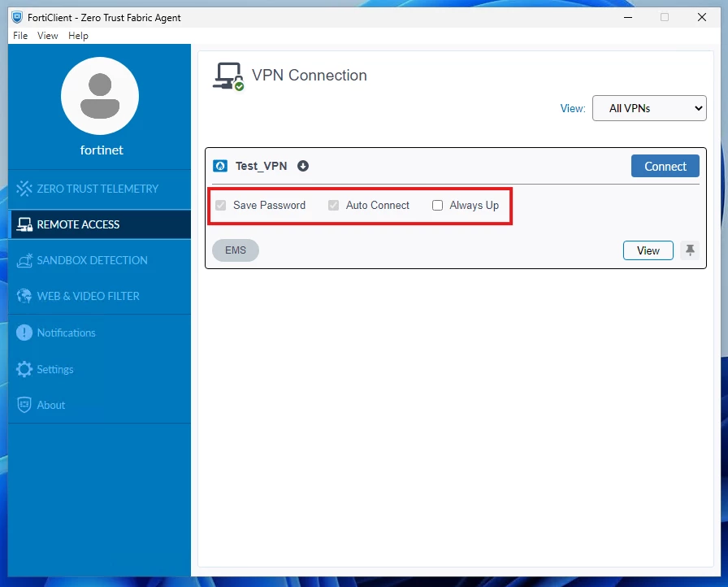Click the Sandbox Detection icon
Image resolution: width=728 pixels, height=587 pixels.
click(x=24, y=260)
